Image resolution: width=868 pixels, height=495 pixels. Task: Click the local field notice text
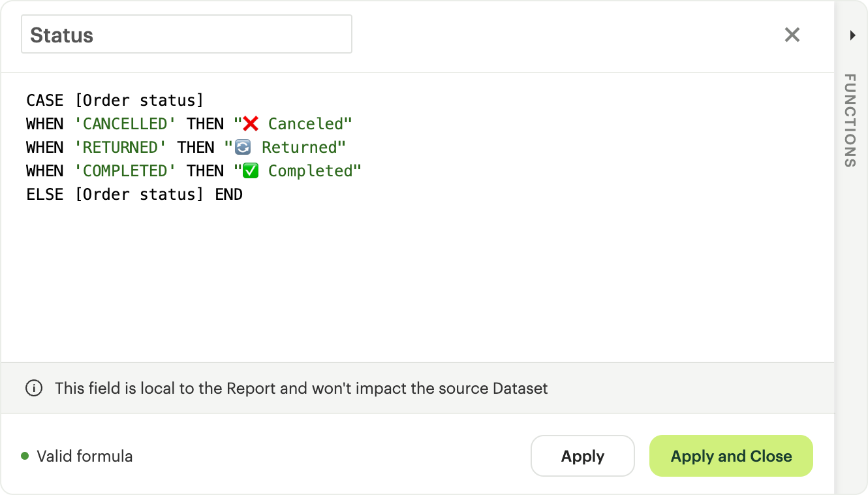coord(302,389)
